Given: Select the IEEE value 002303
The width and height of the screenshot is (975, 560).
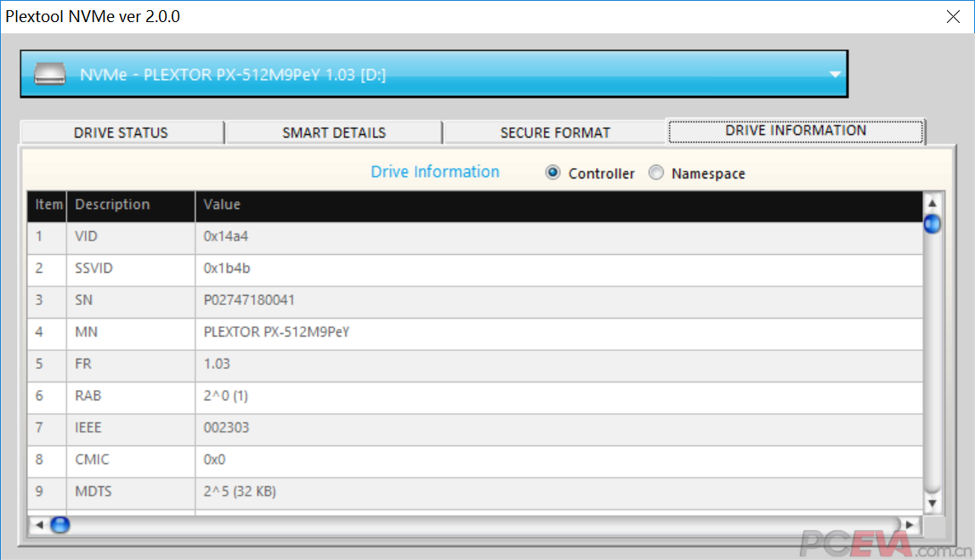Looking at the screenshot, I should click(x=226, y=427).
